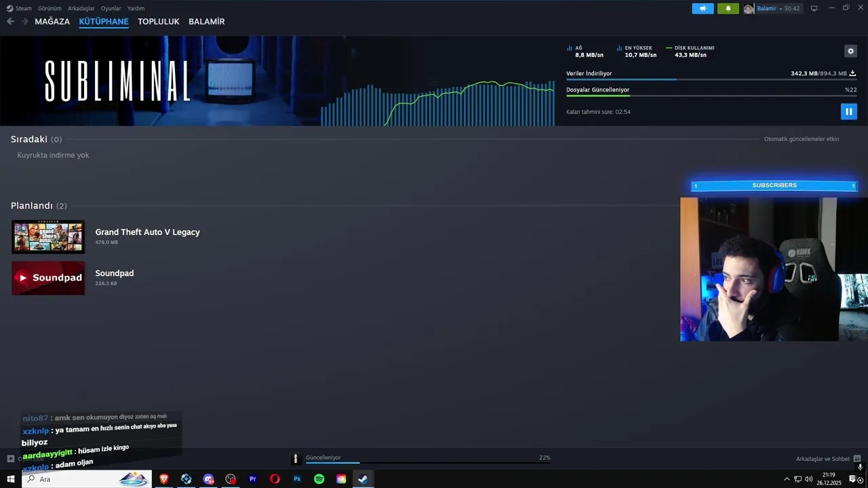Click the DİSK KULLANIMI stat

690,52
